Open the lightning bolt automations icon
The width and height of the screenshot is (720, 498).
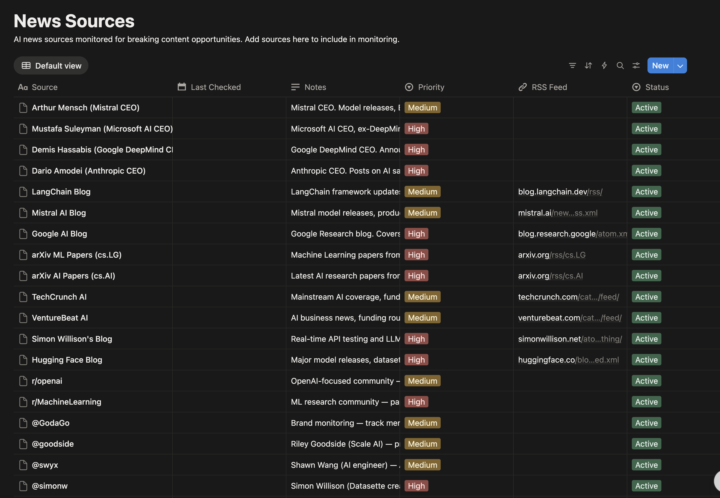(604, 66)
